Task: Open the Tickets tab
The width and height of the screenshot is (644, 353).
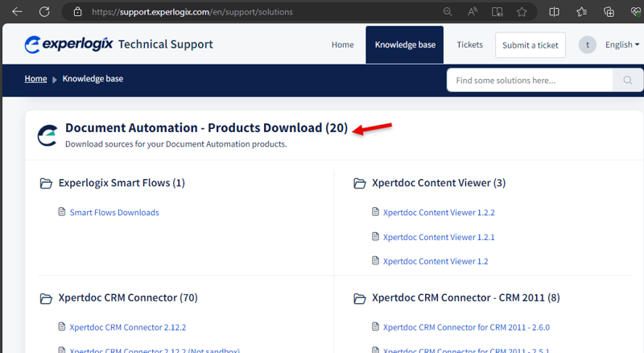Action: click(x=469, y=45)
